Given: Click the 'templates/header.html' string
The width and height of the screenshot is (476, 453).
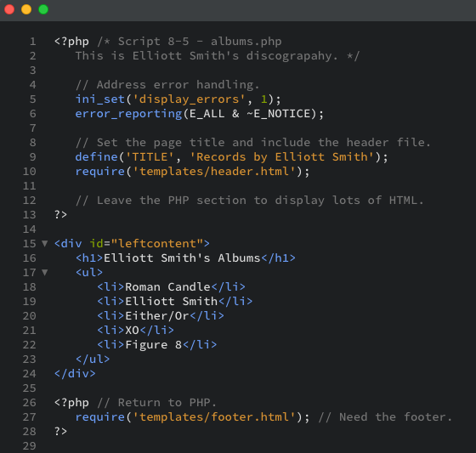Looking at the screenshot, I should [214, 171].
